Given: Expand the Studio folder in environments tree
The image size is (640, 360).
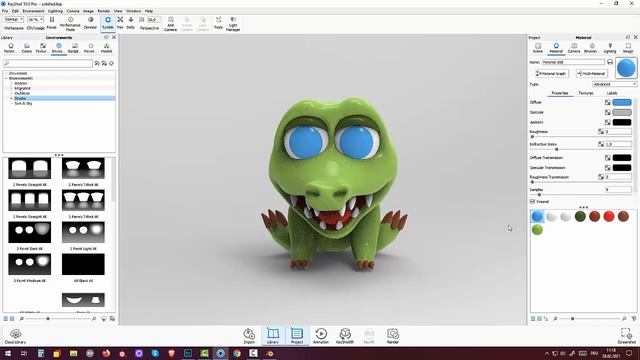Looking at the screenshot, I should pyautogui.click(x=11, y=98).
